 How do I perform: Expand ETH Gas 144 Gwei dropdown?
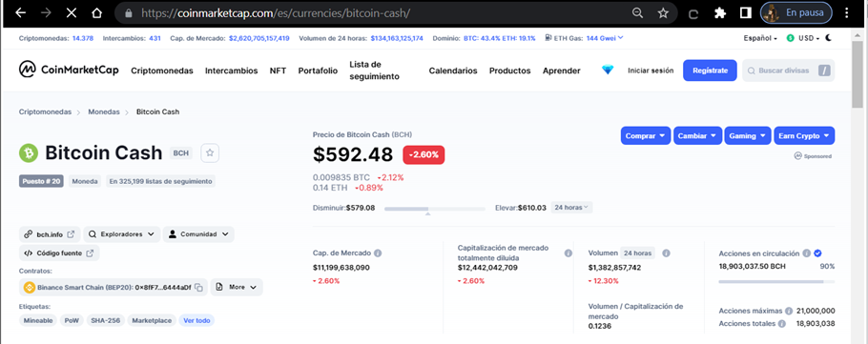point(605,38)
